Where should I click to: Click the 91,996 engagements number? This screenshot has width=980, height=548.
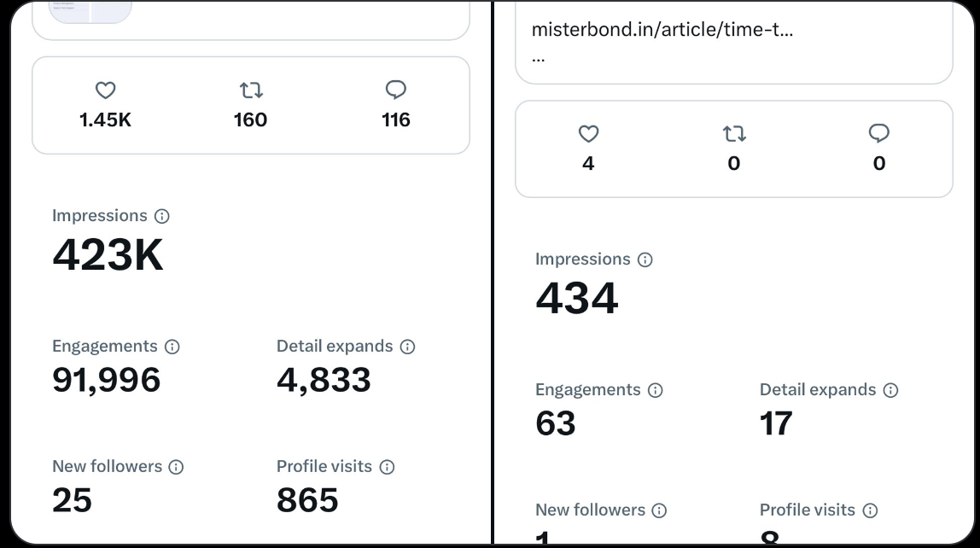(x=107, y=381)
